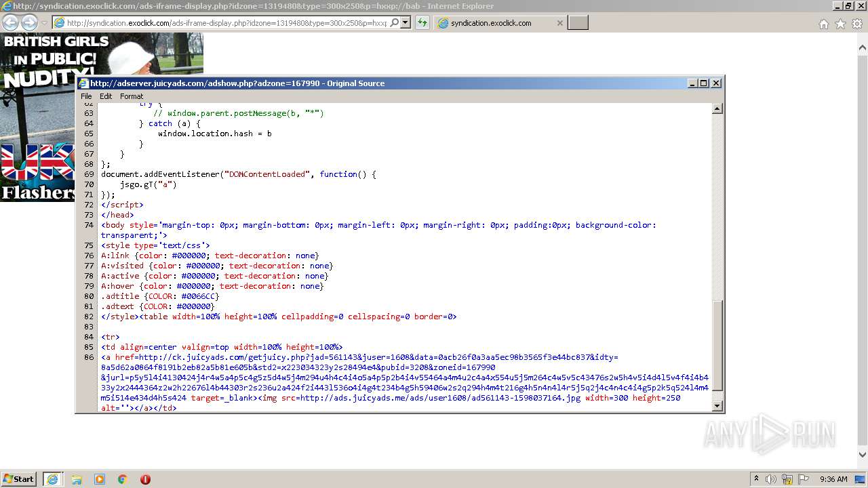Click the '.adtitle {COLOR: #0066CC}' line
The image size is (868, 488).
tap(160, 296)
